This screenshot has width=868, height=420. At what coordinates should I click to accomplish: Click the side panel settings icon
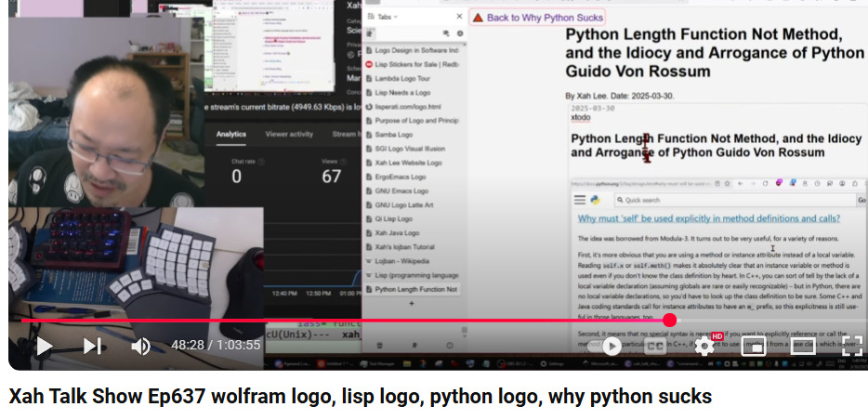[459, 33]
